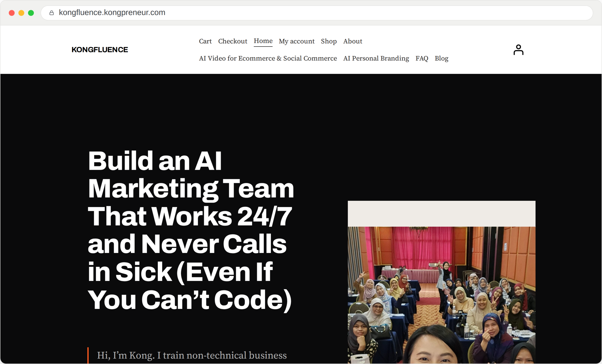The width and height of the screenshot is (602, 364).
Task: Visit the Shop page
Action: point(329,42)
